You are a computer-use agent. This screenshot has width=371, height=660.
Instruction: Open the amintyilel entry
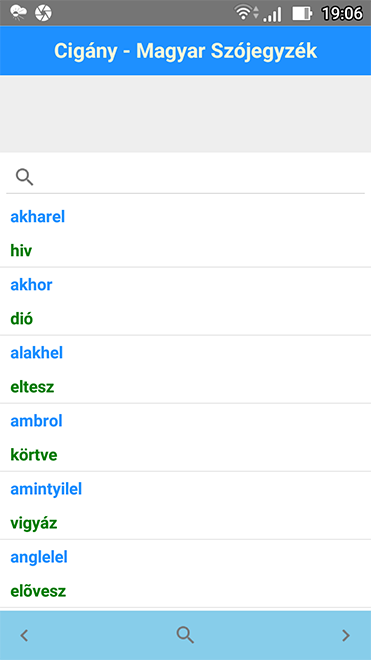tap(185, 506)
